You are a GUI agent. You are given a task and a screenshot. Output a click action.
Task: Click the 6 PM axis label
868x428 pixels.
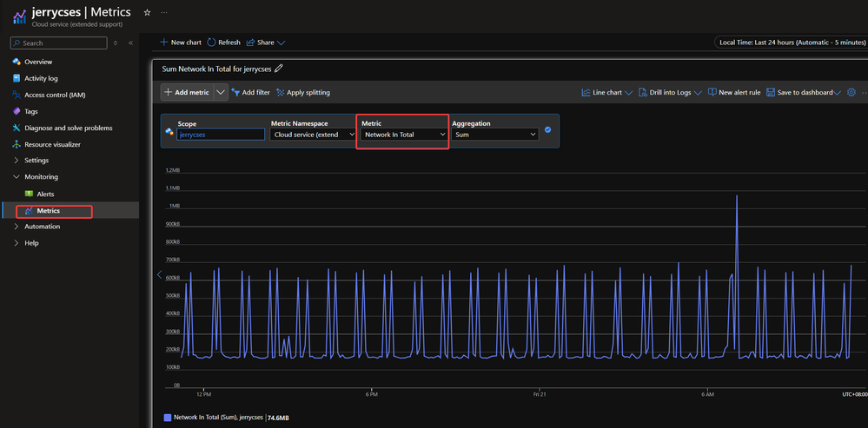pyautogui.click(x=372, y=394)
